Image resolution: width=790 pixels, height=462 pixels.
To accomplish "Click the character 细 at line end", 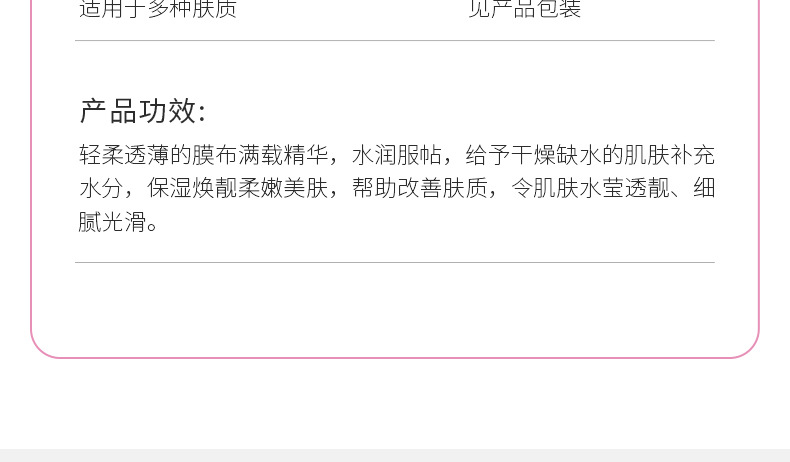I will [704, 188].
